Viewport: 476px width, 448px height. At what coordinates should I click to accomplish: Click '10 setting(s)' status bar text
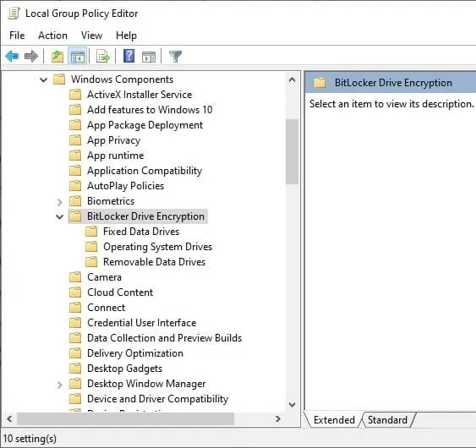(x=30, y=439)
